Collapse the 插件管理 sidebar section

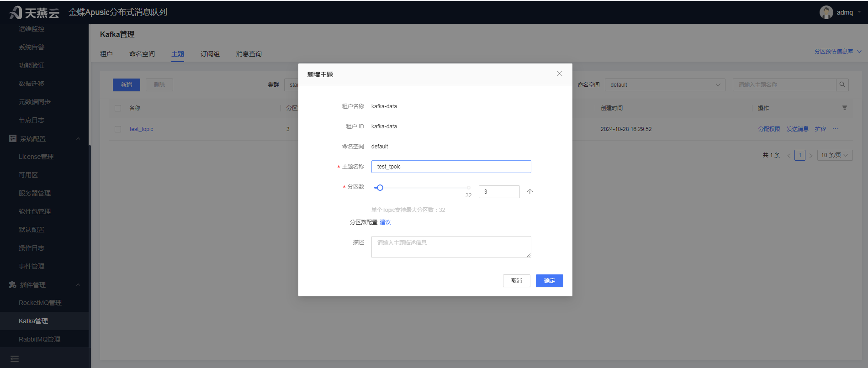coord(78,285)
